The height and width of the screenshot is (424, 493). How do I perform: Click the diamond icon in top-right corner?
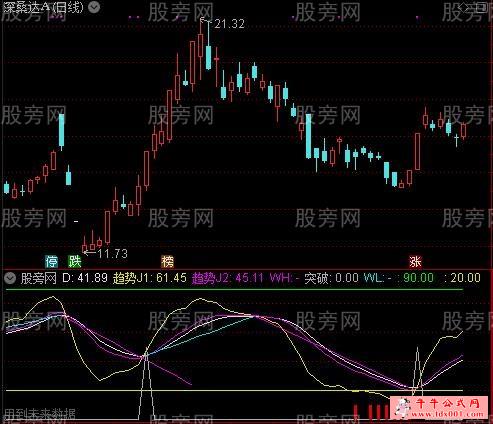(x=464, y=7)
